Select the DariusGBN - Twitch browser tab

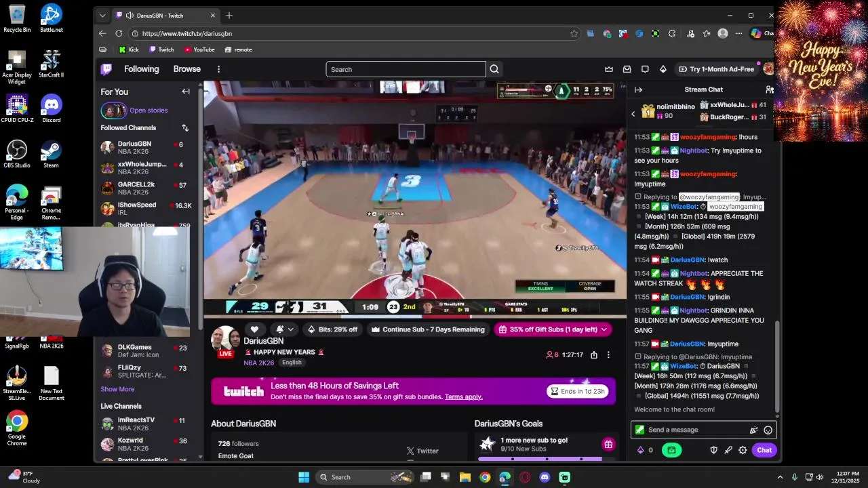coord(166,15)
